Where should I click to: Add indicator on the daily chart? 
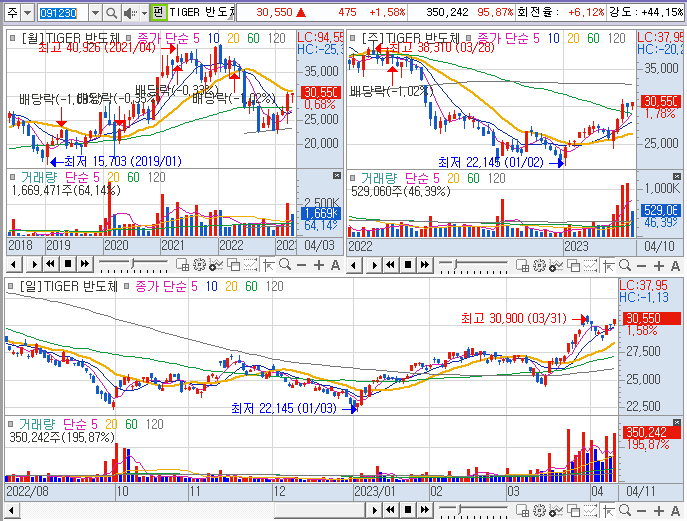(556, 510)
